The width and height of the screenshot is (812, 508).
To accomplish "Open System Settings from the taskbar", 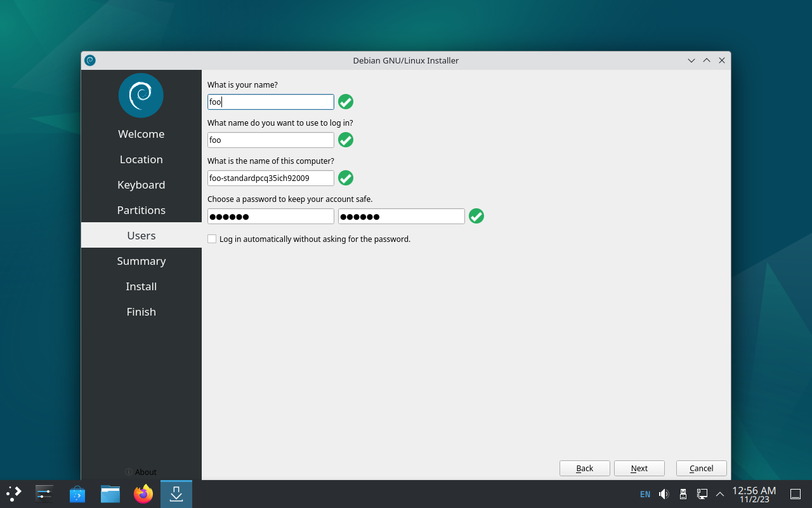I will pyautogui.click(x=44, y=493).
